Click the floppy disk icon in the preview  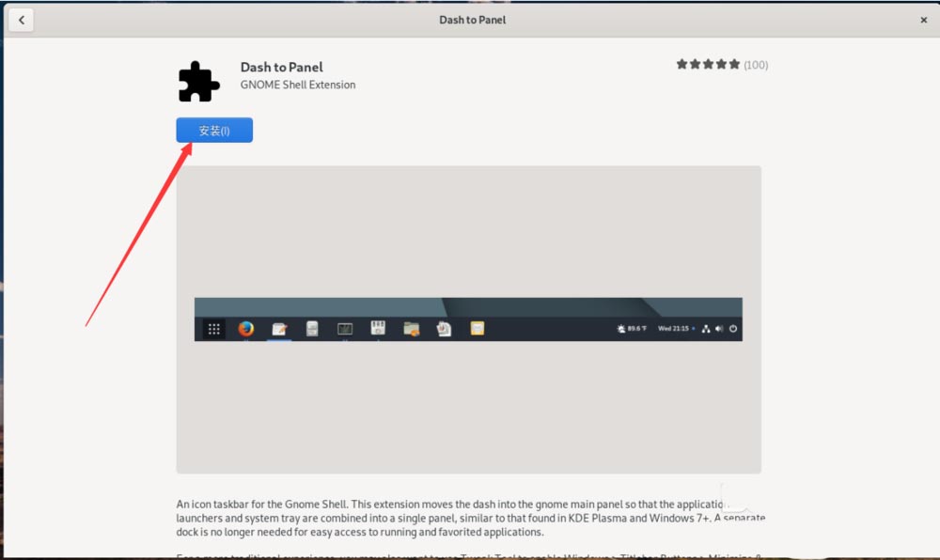(378, 329)
